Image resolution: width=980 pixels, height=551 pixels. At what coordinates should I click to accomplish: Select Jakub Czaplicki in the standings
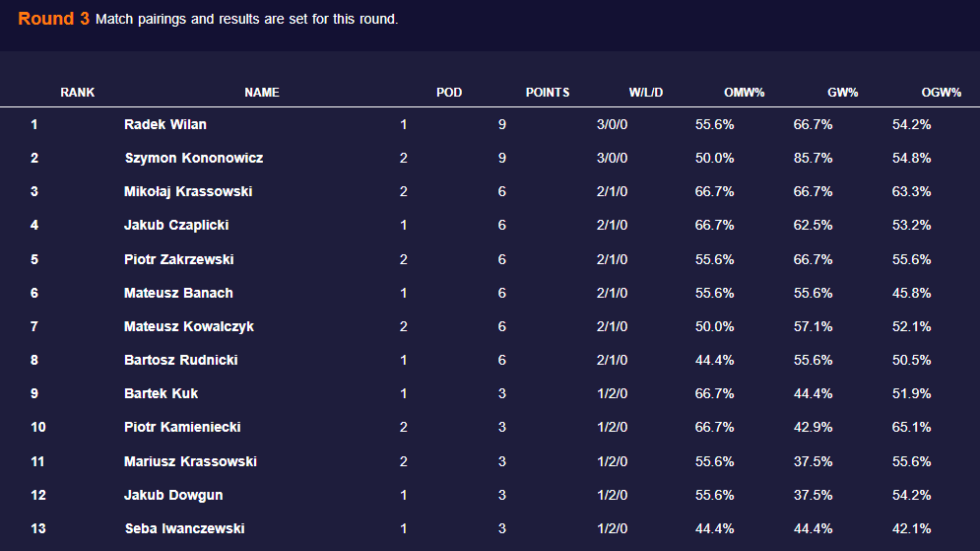coord(176,226)
